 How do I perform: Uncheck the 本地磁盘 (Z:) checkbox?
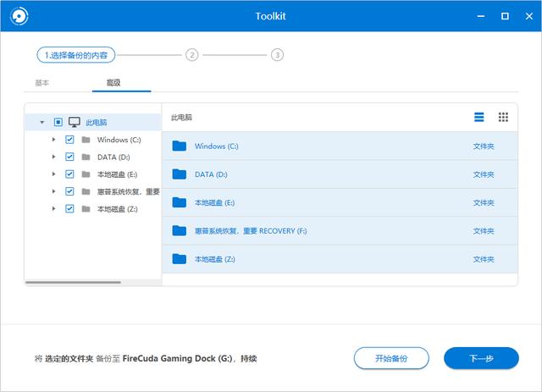click(69, 209)
